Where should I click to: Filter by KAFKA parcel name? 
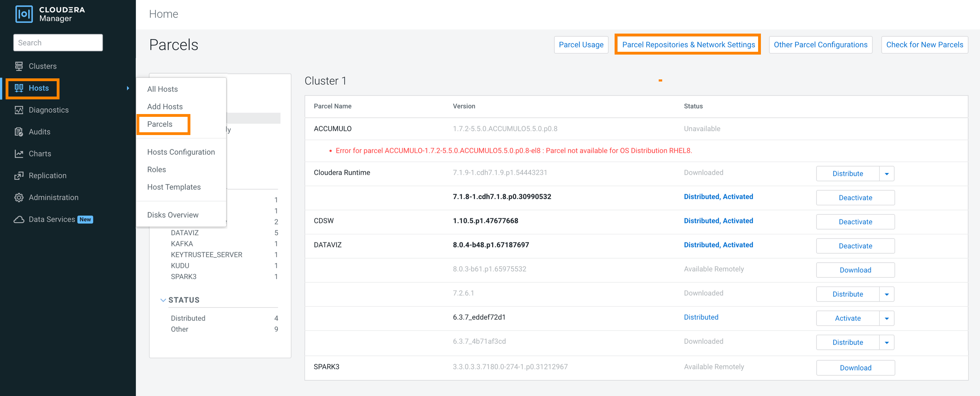182,244
